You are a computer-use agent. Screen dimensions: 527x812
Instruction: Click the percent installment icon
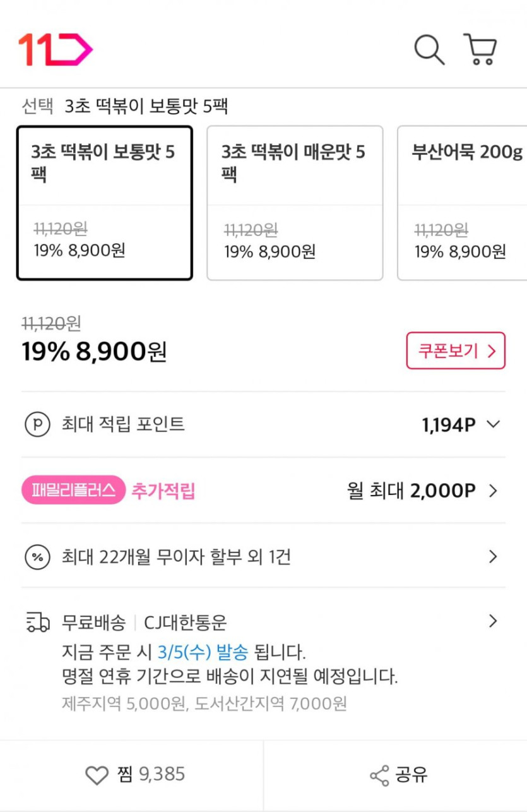(x=37, y=557)
